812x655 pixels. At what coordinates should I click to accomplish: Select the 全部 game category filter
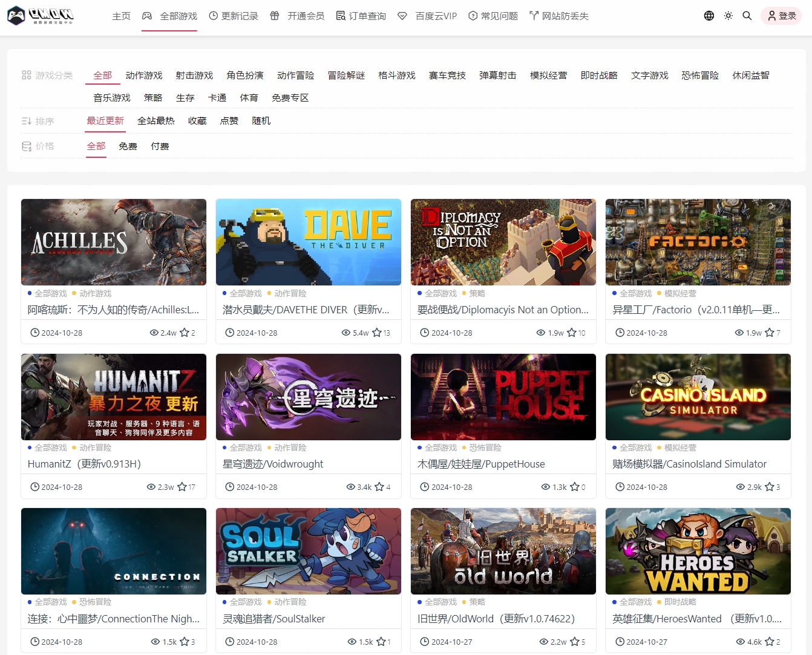coord(103,75)
